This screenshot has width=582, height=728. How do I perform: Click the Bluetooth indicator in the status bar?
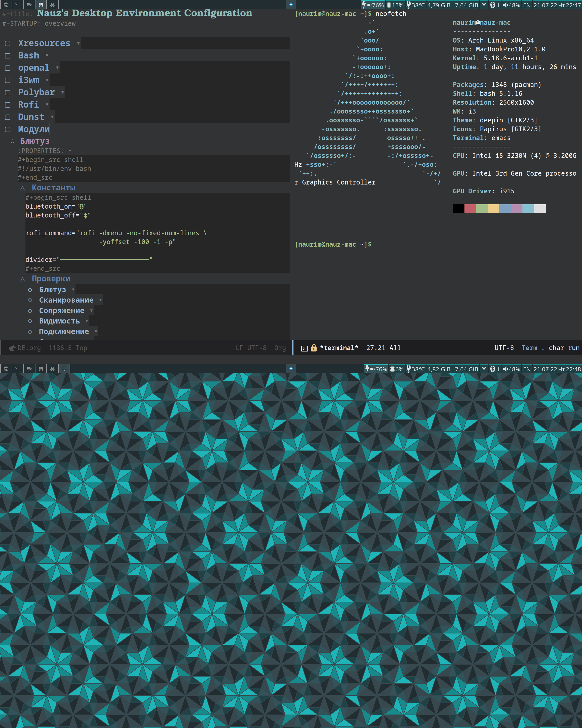tap(493, 5)
